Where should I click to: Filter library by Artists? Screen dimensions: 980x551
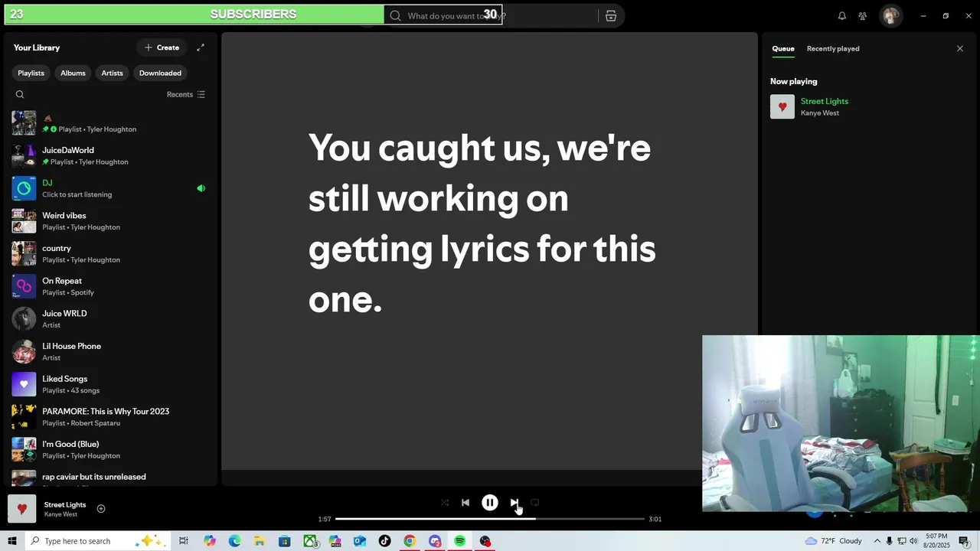(x=112, y=73)
